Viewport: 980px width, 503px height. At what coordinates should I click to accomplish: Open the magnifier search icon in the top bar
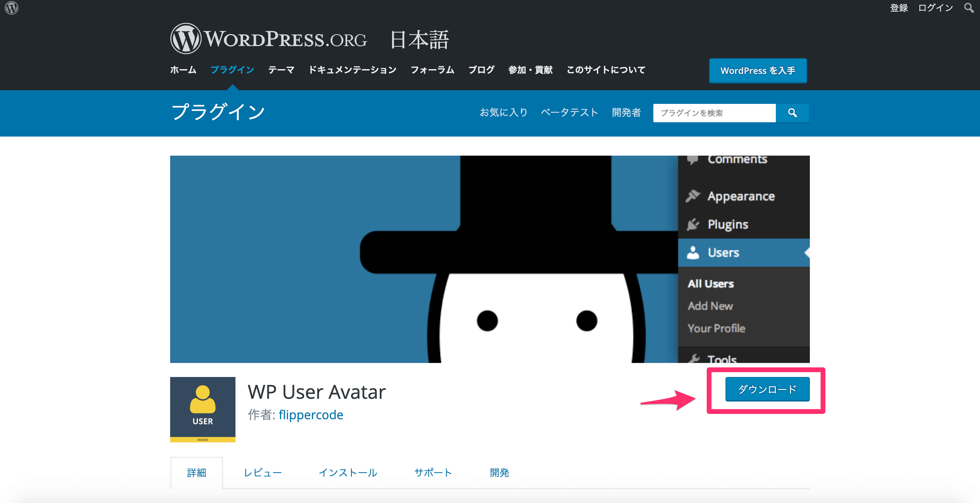point(968,7)
